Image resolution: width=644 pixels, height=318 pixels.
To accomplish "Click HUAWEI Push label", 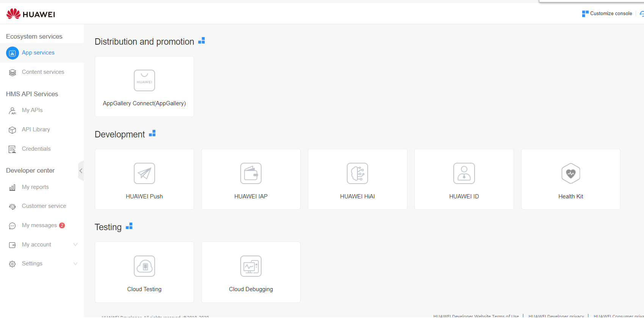I will [144, 196].
